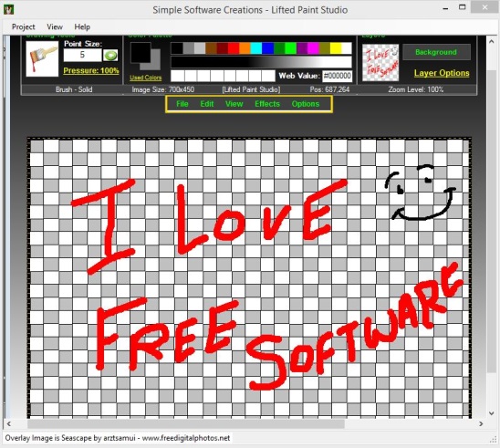The height and width of the screenshot is (448, 500).
Task: Expand the Effects menu
Action: click(x=267, y=104)
